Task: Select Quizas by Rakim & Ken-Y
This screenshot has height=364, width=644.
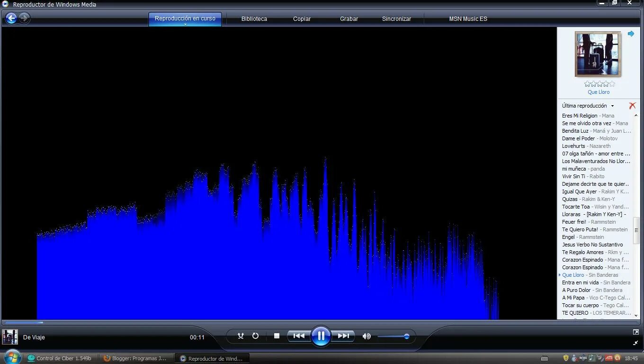Action: pyautogui.click(x=597, y=199)
